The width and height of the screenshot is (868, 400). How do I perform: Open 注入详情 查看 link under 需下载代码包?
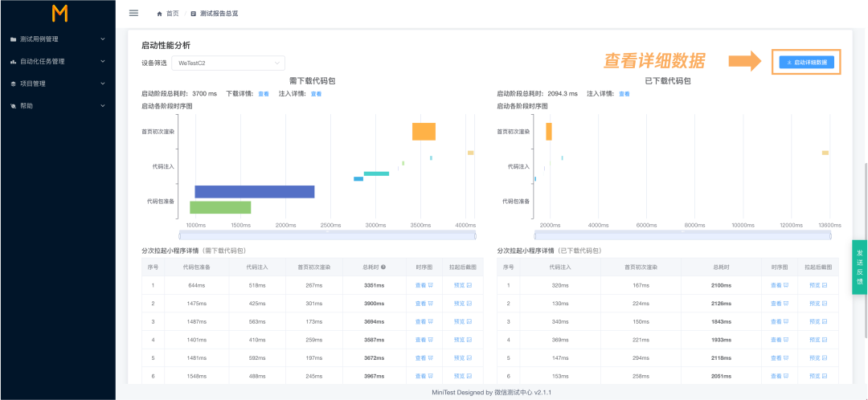pyautogui.click(x=316, y=93)
